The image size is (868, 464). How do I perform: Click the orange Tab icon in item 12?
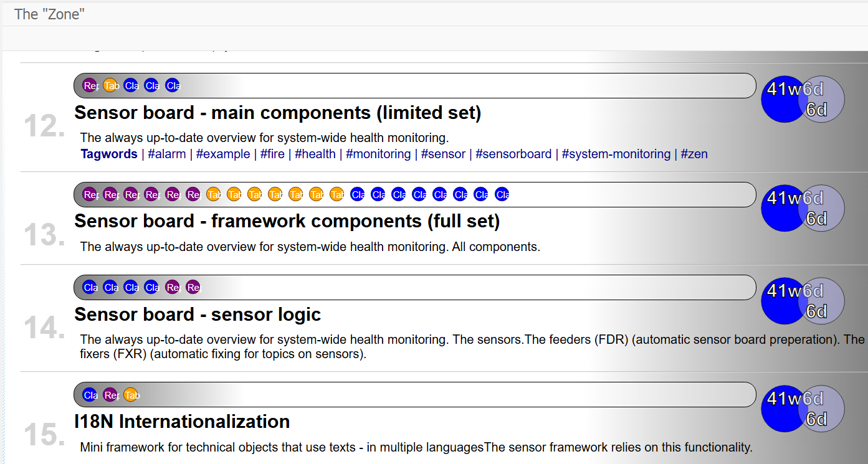(x=111, y=86)
